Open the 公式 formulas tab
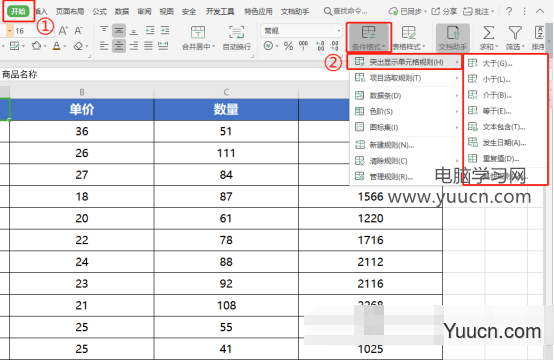Screen dimensions: 554x361 pyautogui.click(x=100, y=12)
